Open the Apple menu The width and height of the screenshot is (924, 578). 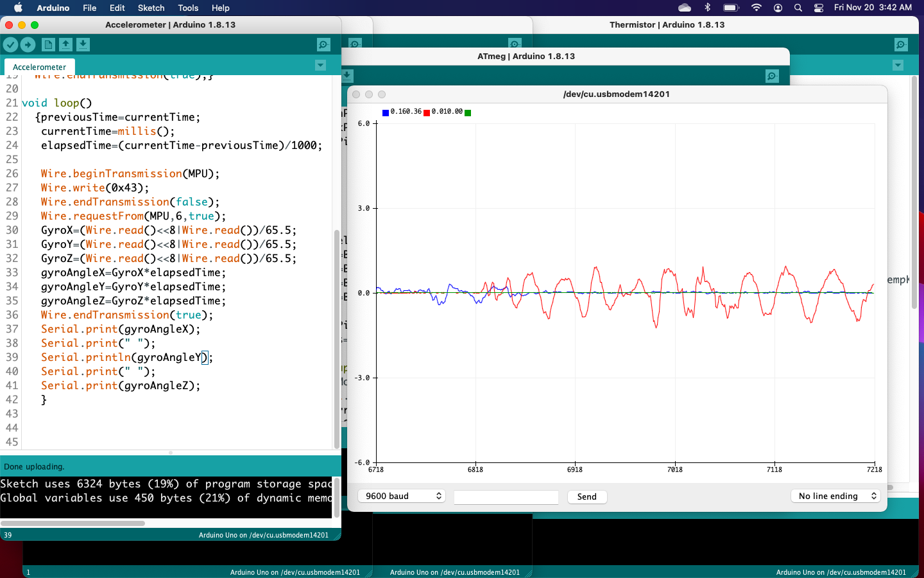click(x=18, y=8)
